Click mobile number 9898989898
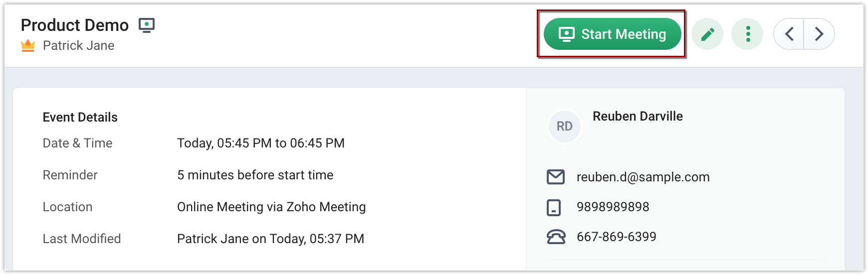 [613, 207]
